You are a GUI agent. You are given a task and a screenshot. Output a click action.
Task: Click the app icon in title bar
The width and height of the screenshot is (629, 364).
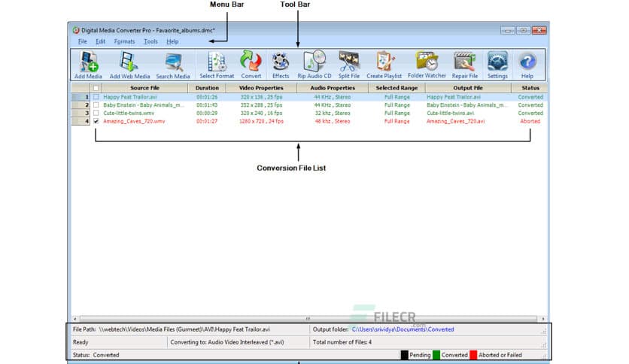[76, 30]
